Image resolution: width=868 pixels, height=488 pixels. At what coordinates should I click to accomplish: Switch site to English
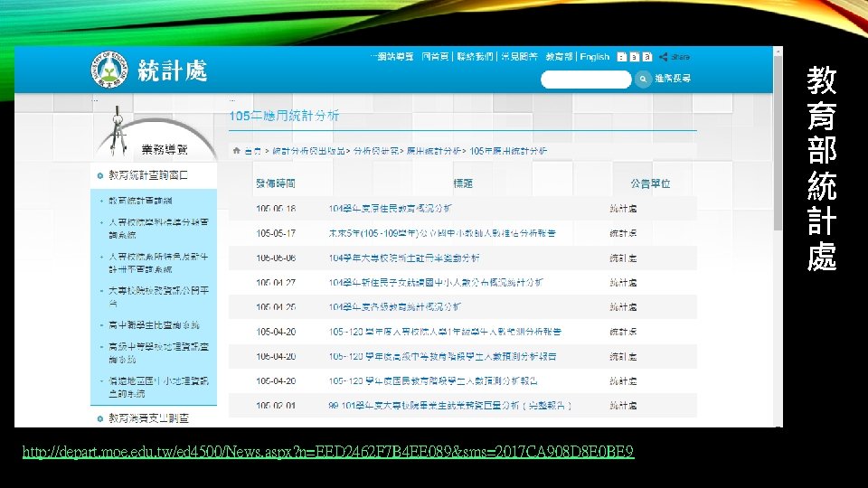pyautogui.click(x=595, y=56)
